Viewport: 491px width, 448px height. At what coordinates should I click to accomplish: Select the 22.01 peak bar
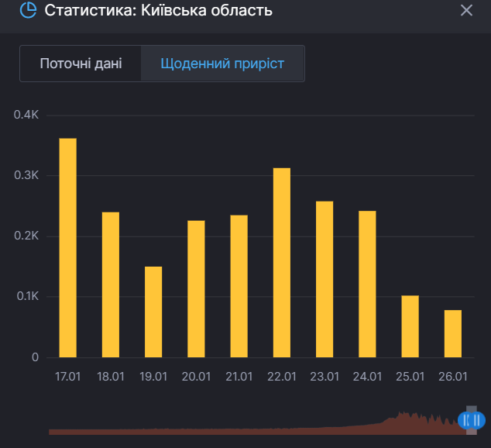tap(282, 263)
